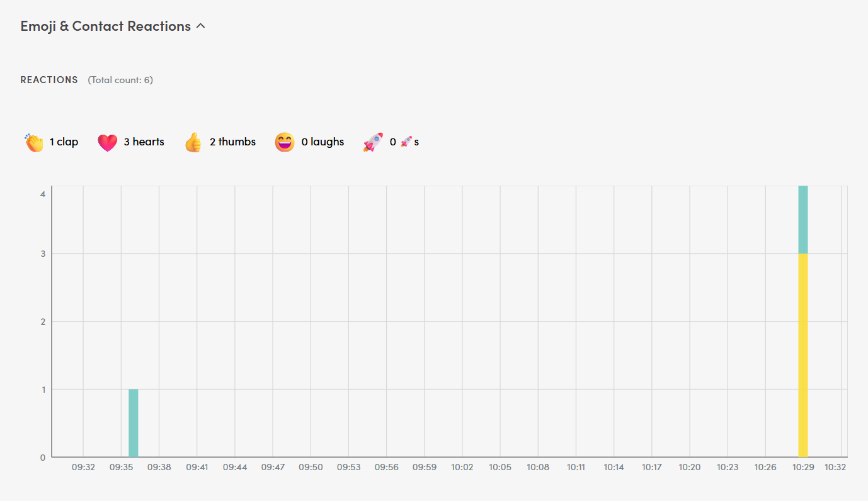Open the REACTIONS section header
This screenshot has width=868, height=501.
point(49,79)
